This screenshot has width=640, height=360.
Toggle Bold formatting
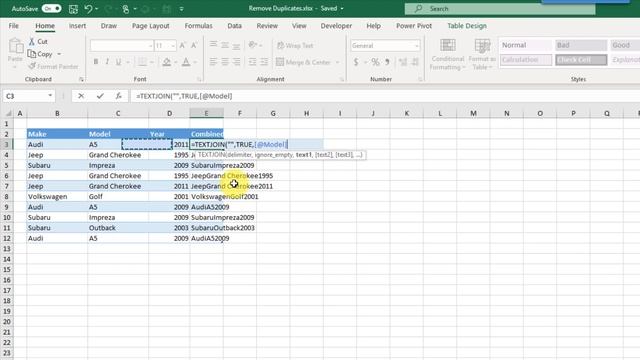96,62
